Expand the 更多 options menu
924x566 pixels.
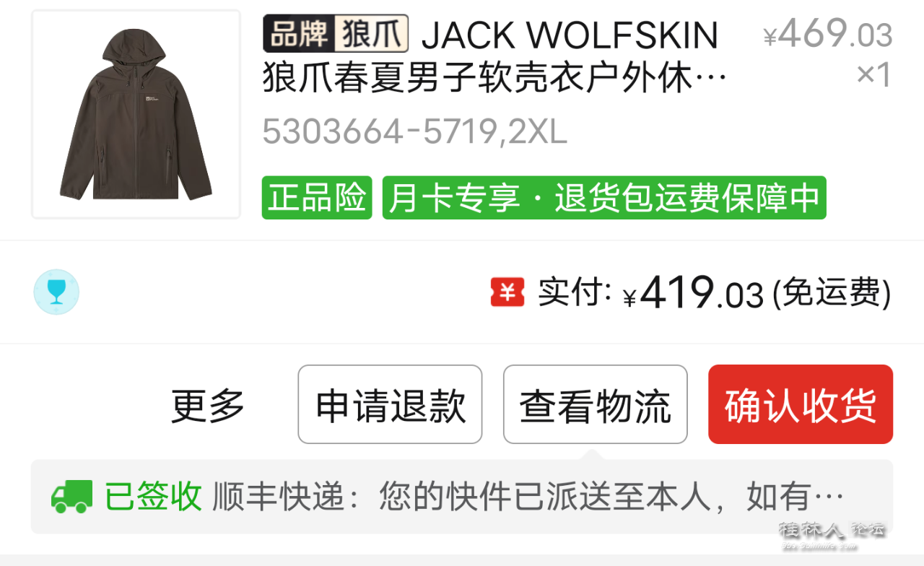click(208, 405)
